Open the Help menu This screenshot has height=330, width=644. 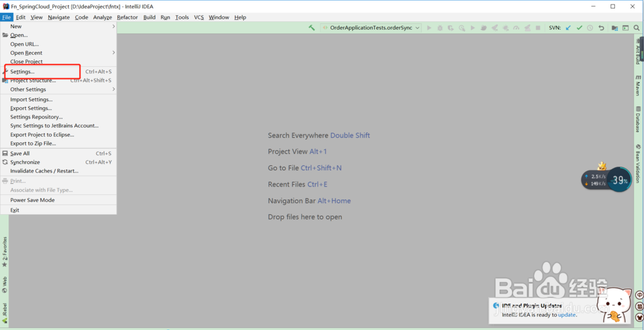[240, 17]
